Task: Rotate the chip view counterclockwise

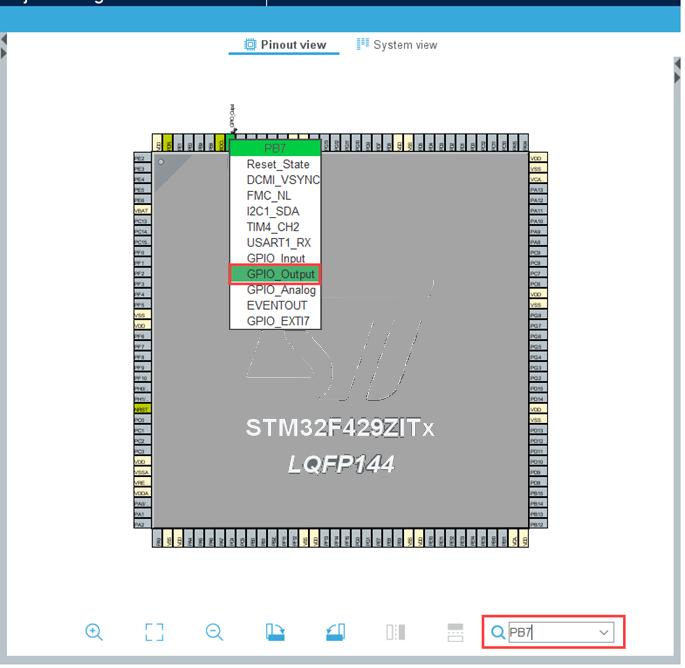Action: pos(335,632)
